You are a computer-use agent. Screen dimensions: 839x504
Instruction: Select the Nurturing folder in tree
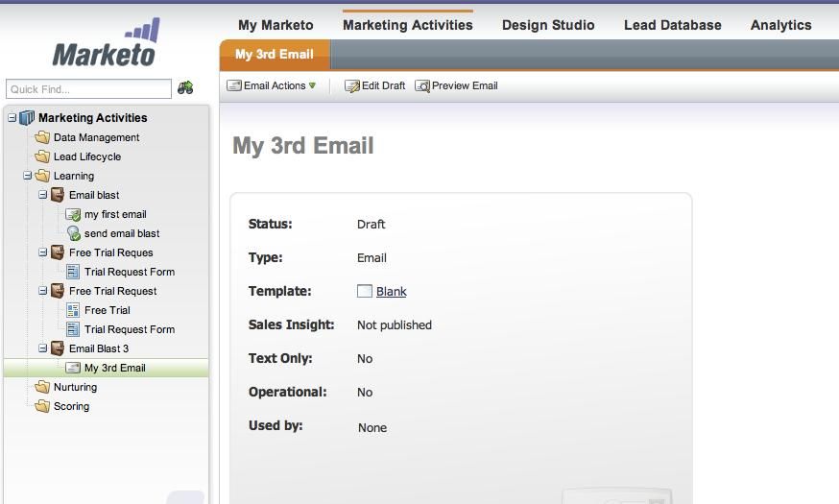pyautogui.click(x=75, y=387)
